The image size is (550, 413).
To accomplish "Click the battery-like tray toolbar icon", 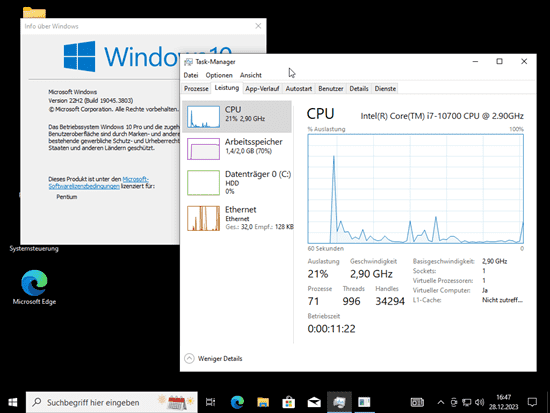I will pos(417,402).
